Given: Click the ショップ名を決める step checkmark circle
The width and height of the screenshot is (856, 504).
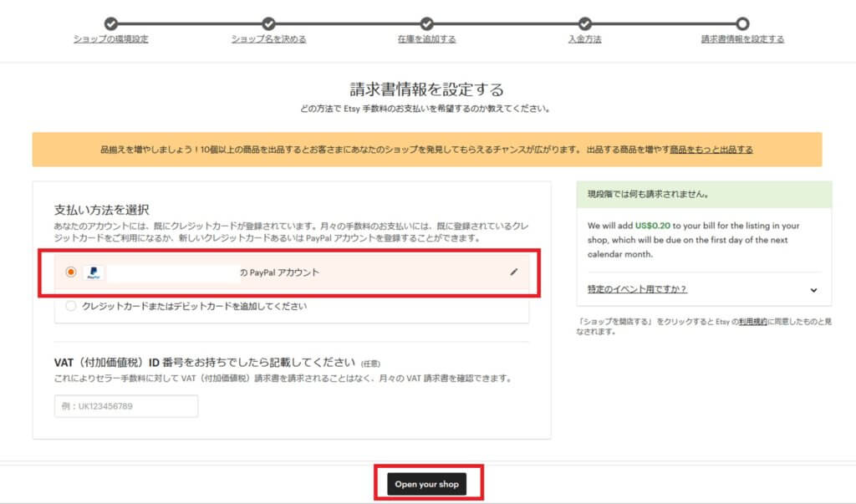Looking at the screenshot, I should (x=268, y=23).
